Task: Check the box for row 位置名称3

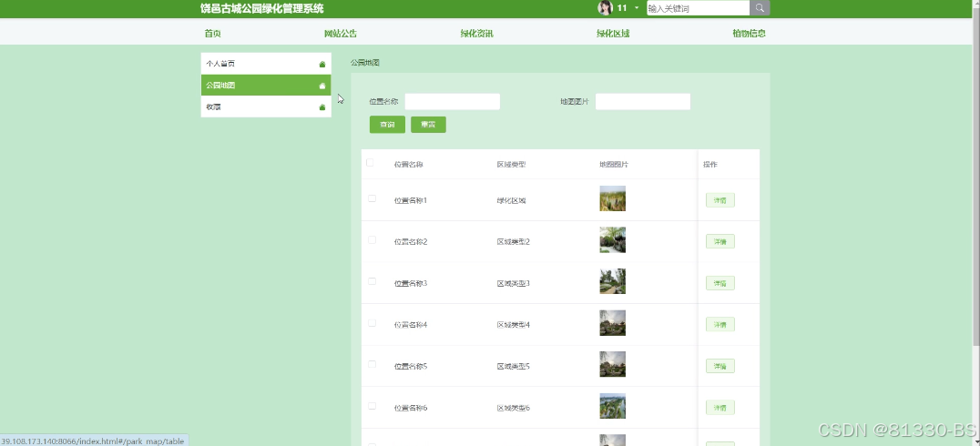Action: pyautogui.click(x=372, y=281)
